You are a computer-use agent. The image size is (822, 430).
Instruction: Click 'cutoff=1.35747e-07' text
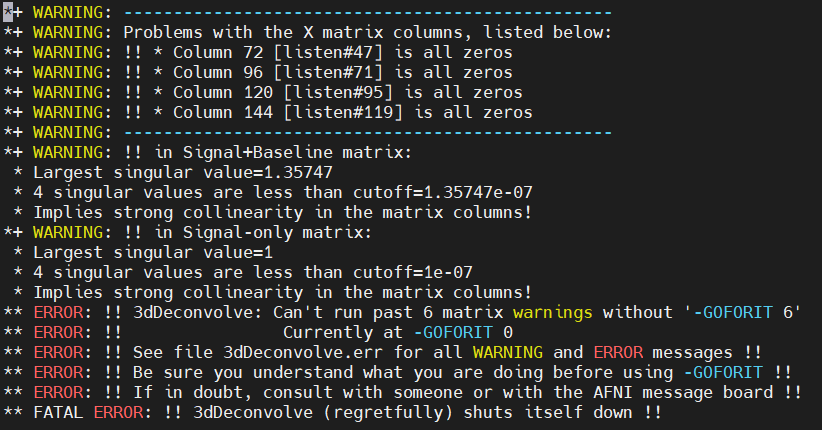443,192
